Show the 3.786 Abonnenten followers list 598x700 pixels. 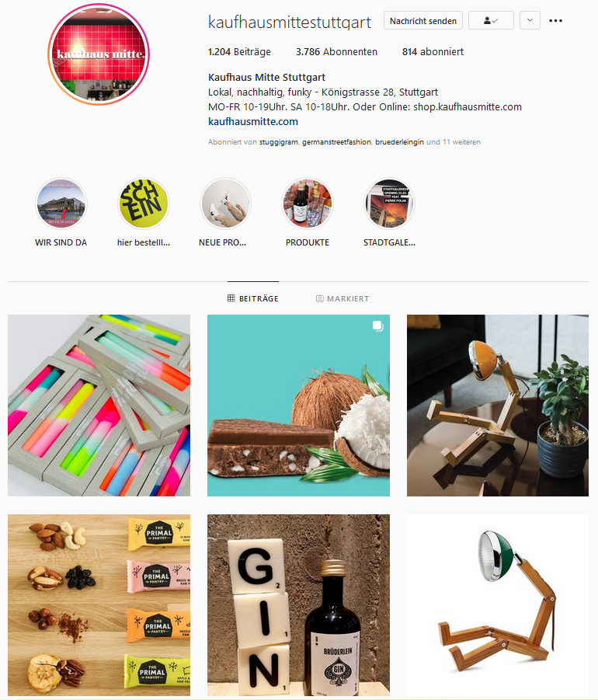click(x=336, y=52)
